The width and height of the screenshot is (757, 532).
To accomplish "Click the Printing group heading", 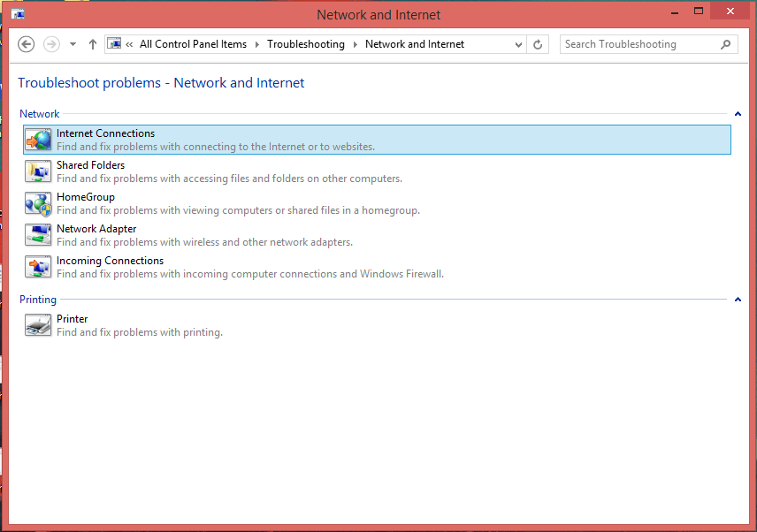I will 38,300.
